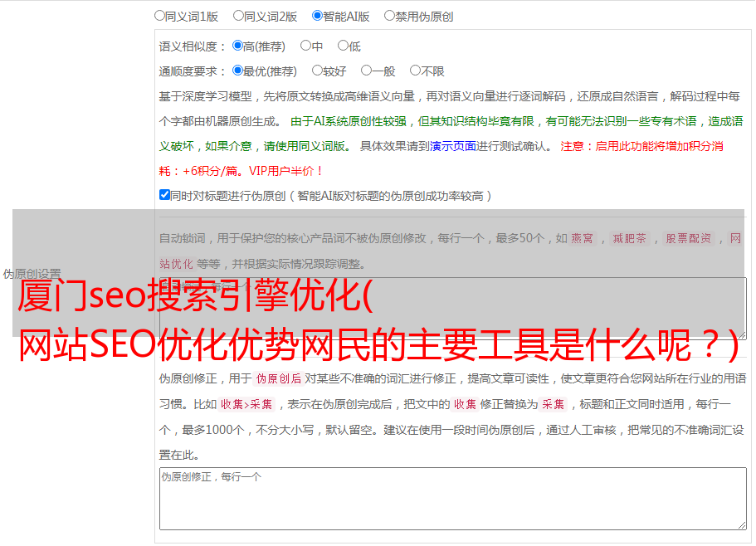Viewport: 756px width, 546px height.
Task: Select the 禁用伪原创 radio option
Action: pyautogui.click(x=389, y=16)
